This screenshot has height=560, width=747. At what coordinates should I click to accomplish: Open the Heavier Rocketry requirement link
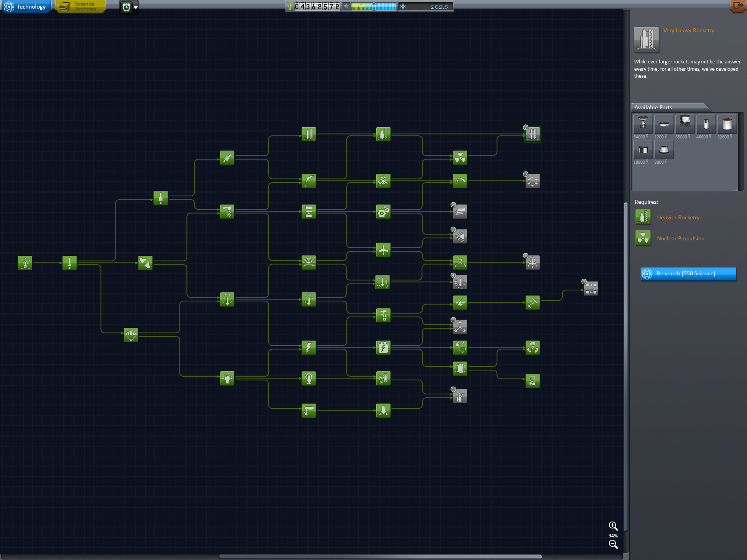point(678,217)
